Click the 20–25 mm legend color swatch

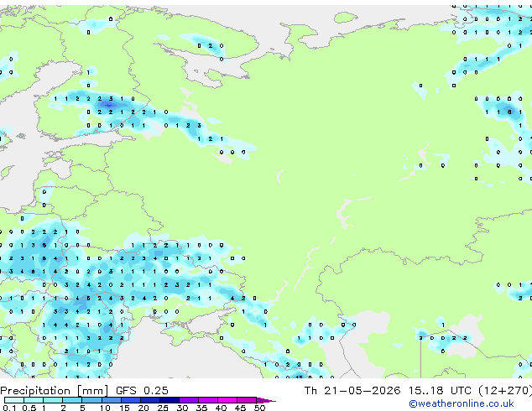click(150, 400)
